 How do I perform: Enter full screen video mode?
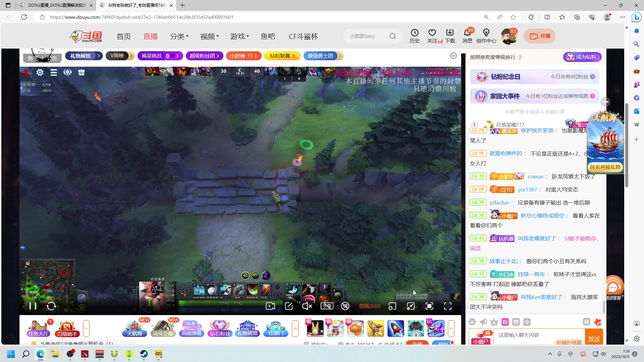coord(448,306)
